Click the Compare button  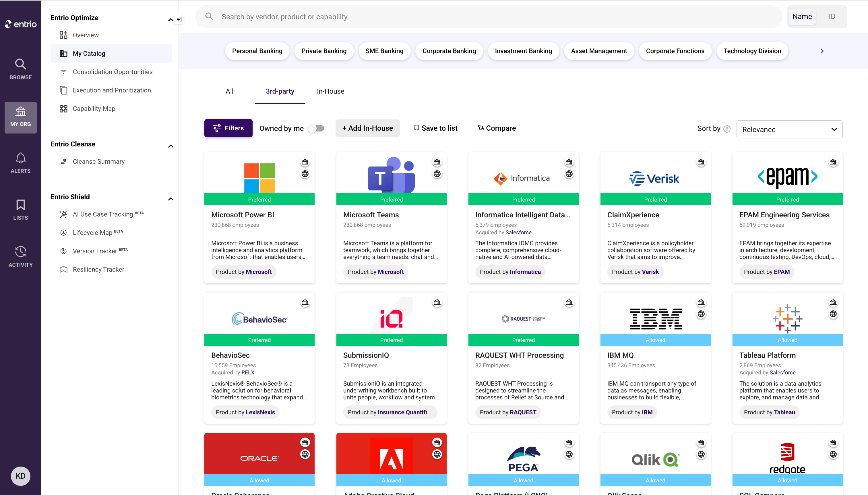click(x=497, y=128)
